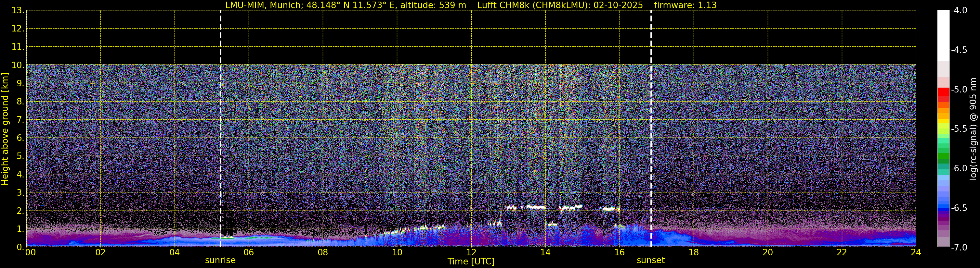
Task: Select the '-6.0' colorbar tick label
Action: 959,168
